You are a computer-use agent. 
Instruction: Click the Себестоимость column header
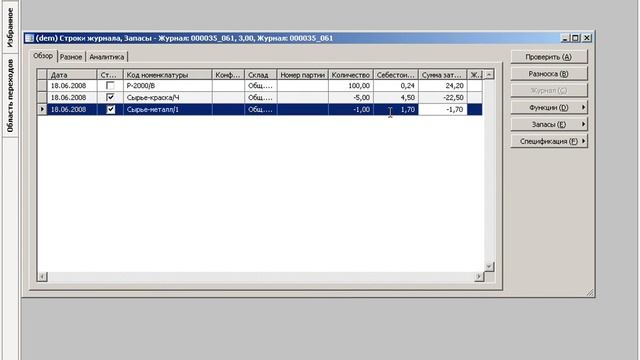(396, 75)
